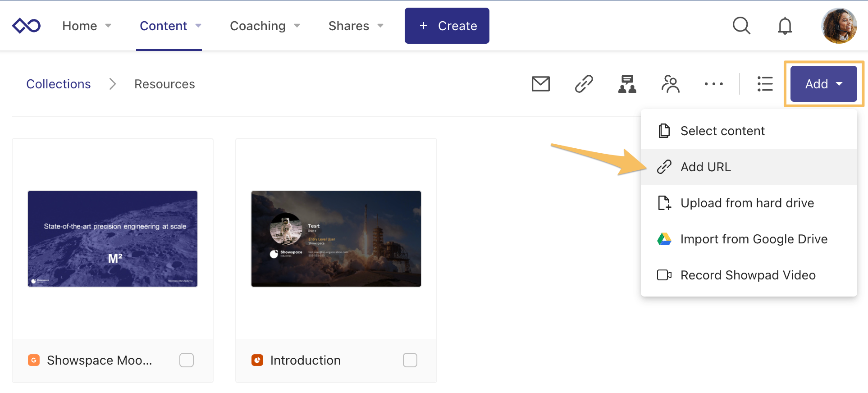The width and height of the screenshot is (868, 393).
Task: Click the copy link chain icon
Action: (x=584, y=84)
